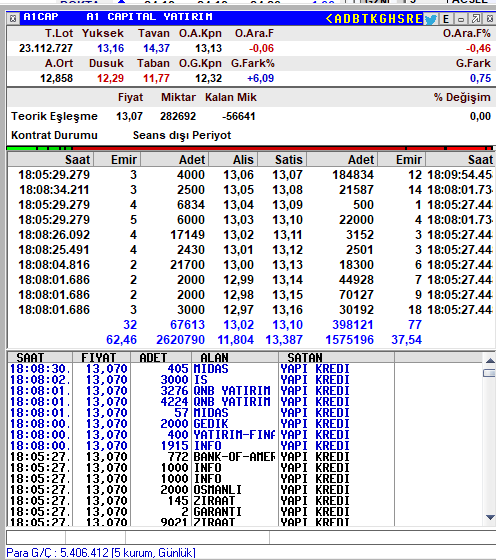Image resolution: width=496 pixels, height=560 pixels.
Task: Click yellow letter K shortcut in title bar
Action: coord(374,19)
